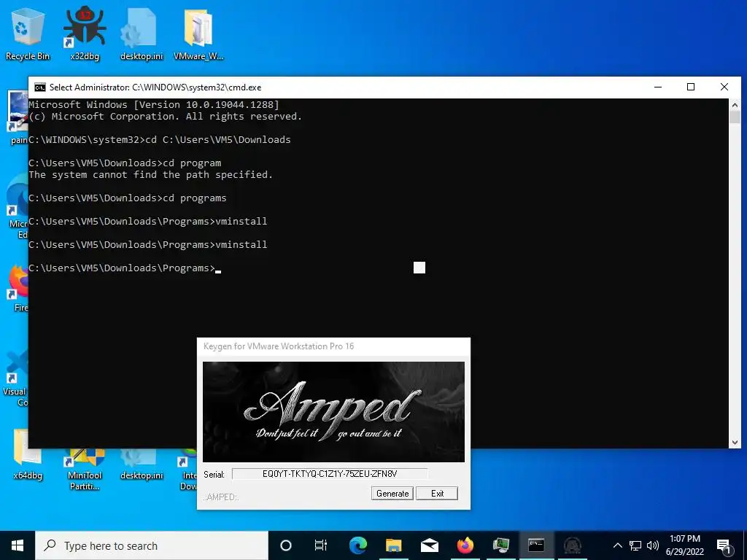Image resolution: width=747 pixels, height=560 pixels.
Task: Click the Exit button in keygen
Action: [437, 494]
